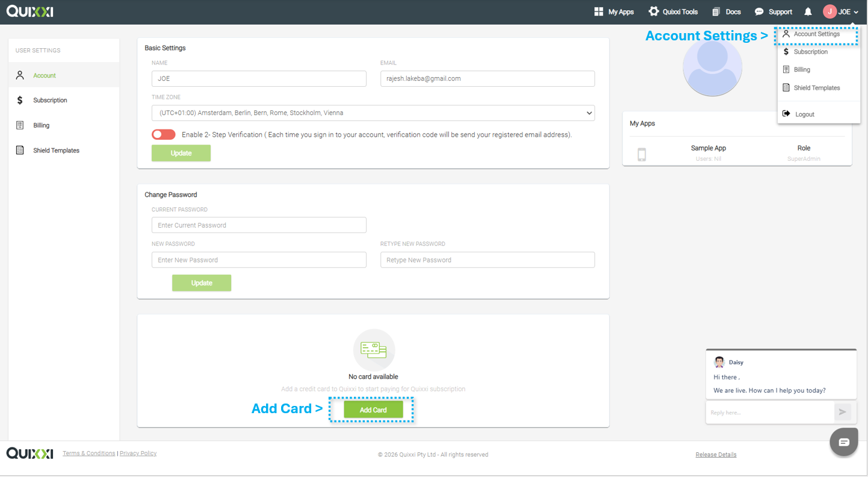
Task: Open the notifications bell
Action: pos(808,11)
